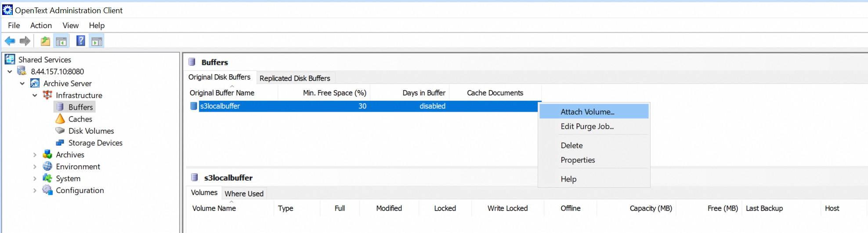Expand the Environment tree node
The width and height of the screenshot is (868, 233).
tap(35, 167)
